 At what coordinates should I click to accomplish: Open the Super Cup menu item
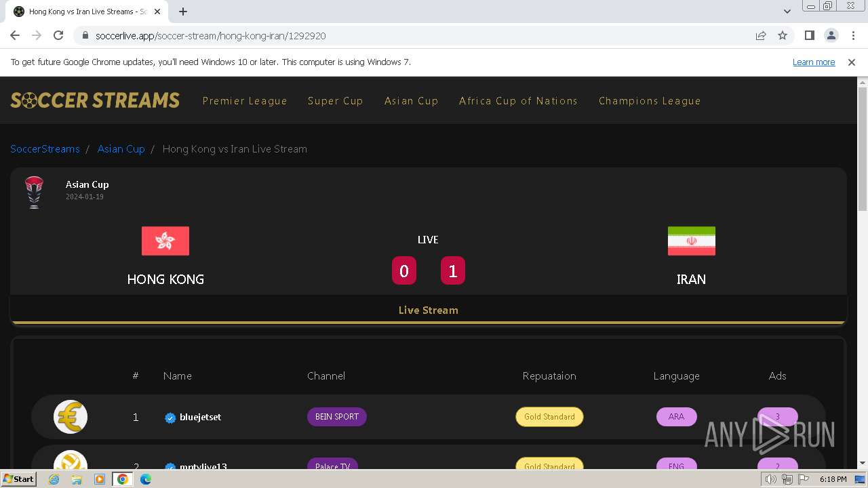(335, 101)
